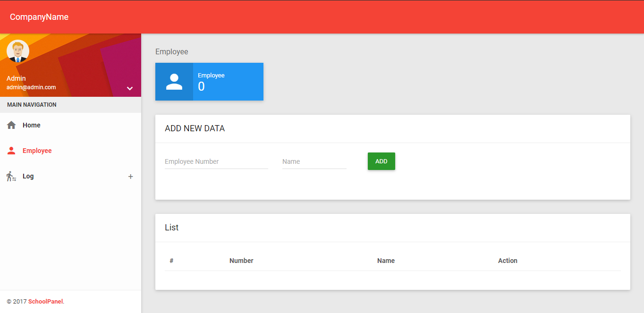The width and height of the screenshot is (644, 313).
Task: Click the ADD NEW DATA panel title
Action: pos(195,128)
